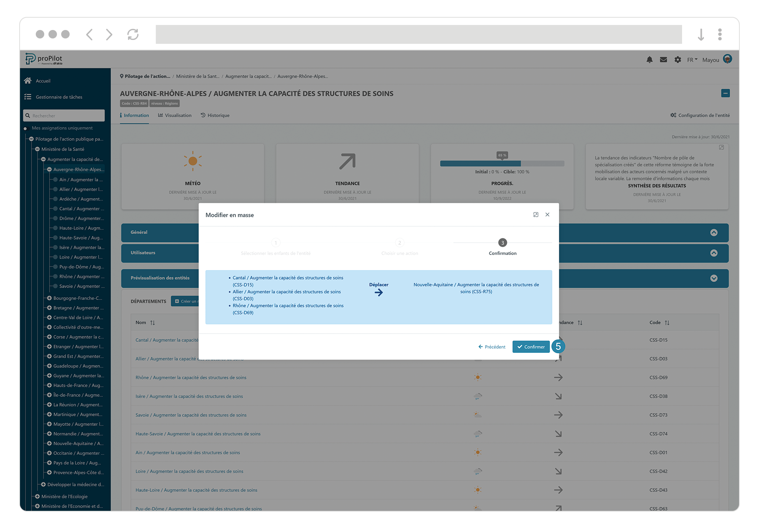Expand the Modifier en masse dialog to fullscreen
The height and width of the screenshot is (532, 759).
coord(535,214)
